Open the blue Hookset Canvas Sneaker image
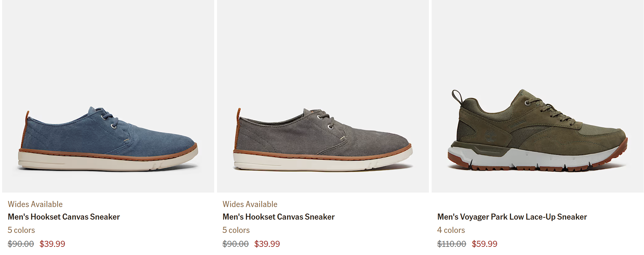Screen dimensions: 644x255 point(108,96)
